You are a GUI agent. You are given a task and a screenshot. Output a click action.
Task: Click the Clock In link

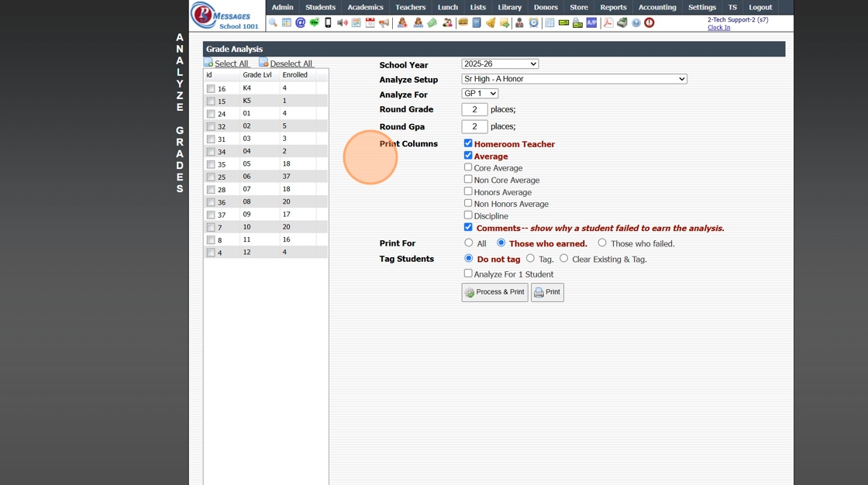pyautogui.click(x=718, y=28)
